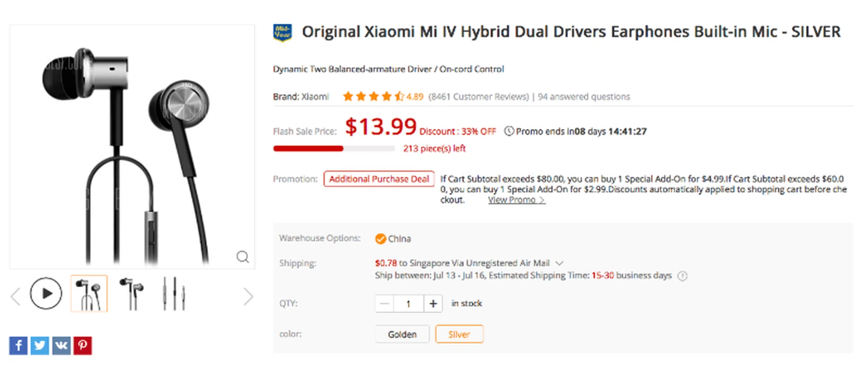Share product on VK
Viewport: 868px width, 368px height.
[61, 346]
